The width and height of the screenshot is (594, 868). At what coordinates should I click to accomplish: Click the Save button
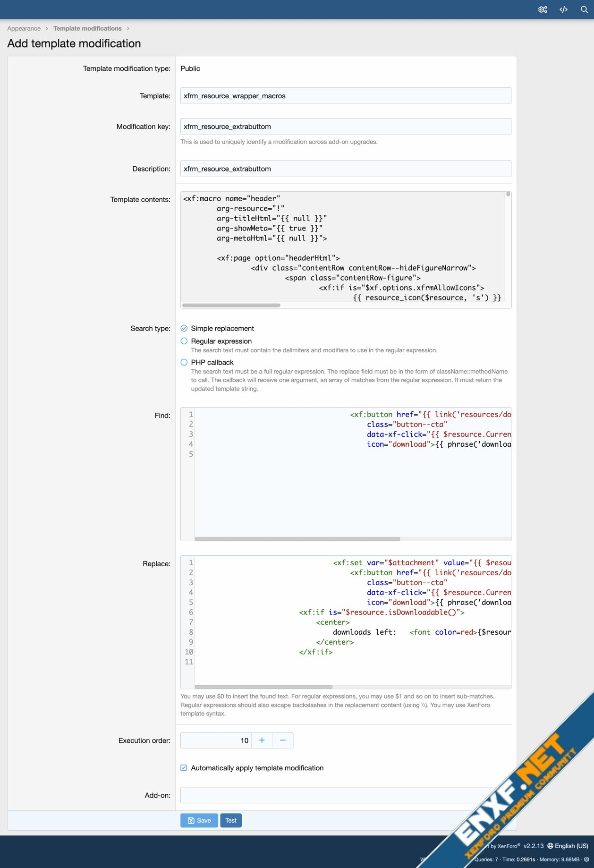tap(199, 820)
